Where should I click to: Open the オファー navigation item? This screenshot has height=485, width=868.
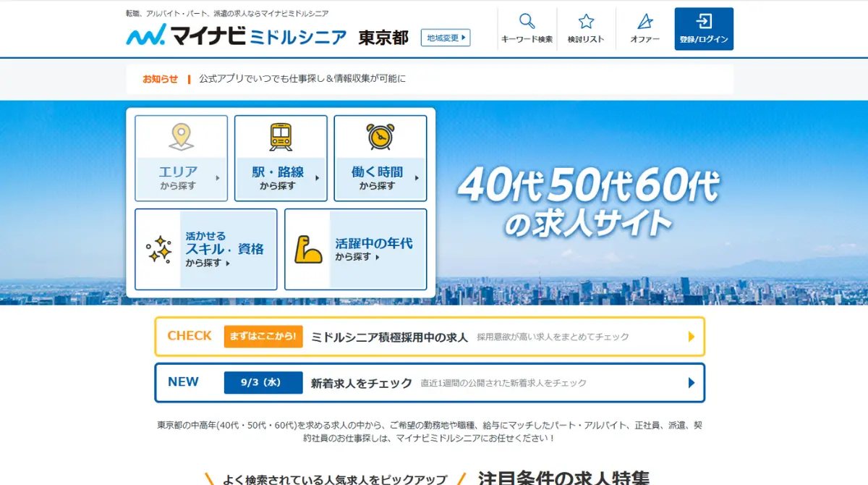(x=643, y=30)
